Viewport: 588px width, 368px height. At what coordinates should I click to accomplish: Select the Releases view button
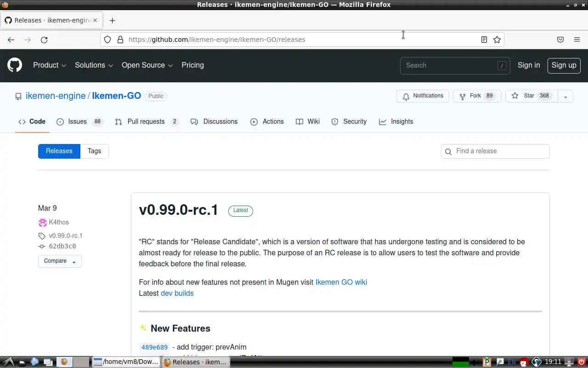coord(59,151)
